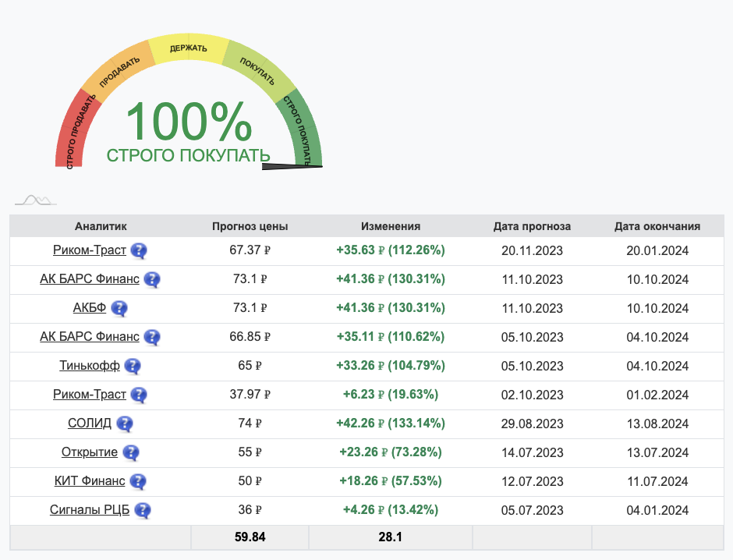Click the yellow ДЕРЖАТЬ gauge segment
Screen dimensions: 733x560
tap(189, 48)
